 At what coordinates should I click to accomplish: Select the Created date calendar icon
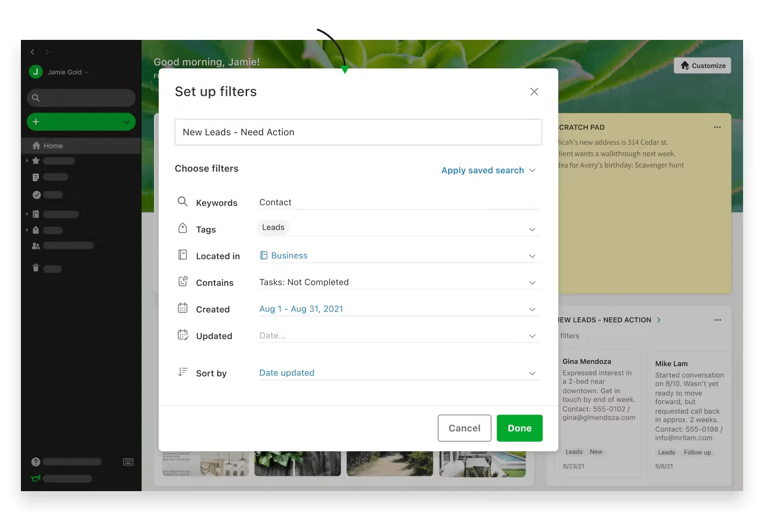pos(183,308)
